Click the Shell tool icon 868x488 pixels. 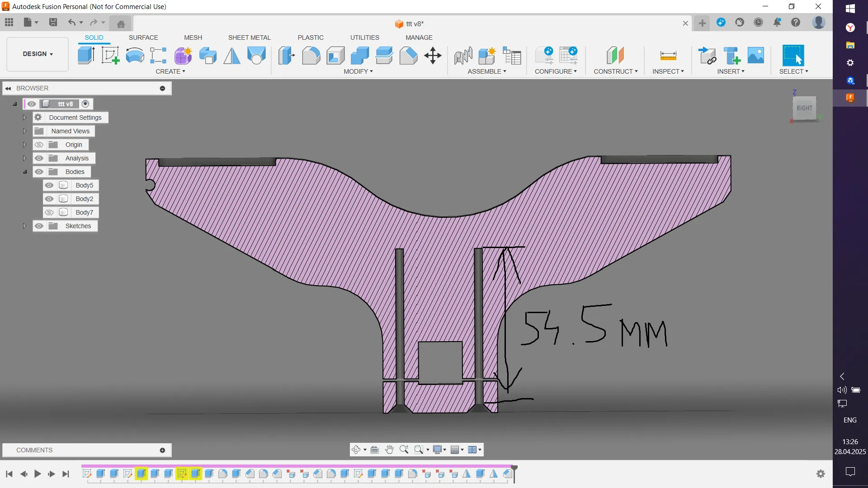(335, 56)
